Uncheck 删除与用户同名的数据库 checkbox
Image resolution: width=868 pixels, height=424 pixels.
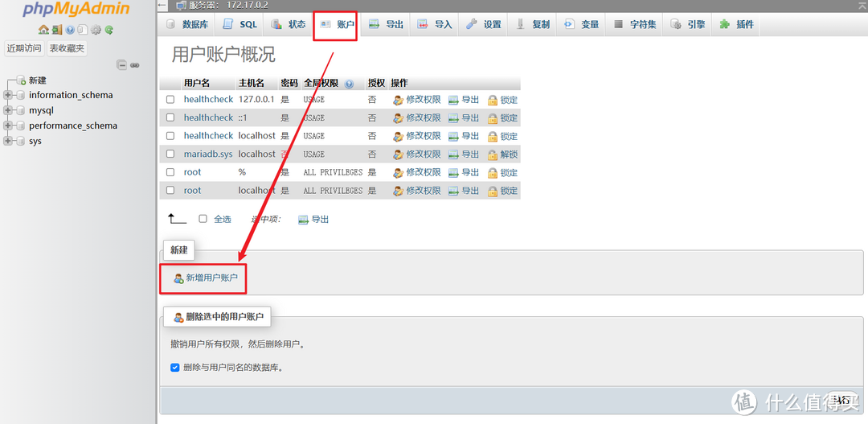tap(175, 367)
